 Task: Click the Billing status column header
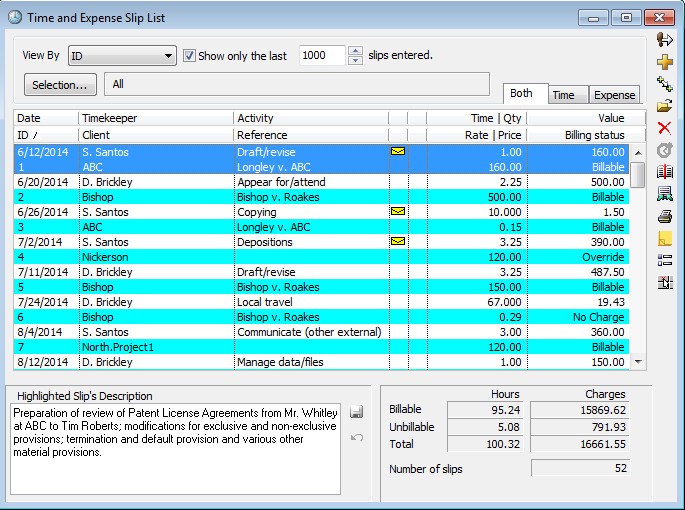[586, 135]
